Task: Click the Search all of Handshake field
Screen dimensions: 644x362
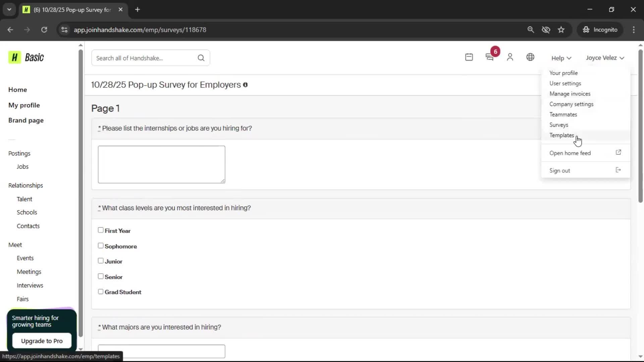Action: [151, 58]
